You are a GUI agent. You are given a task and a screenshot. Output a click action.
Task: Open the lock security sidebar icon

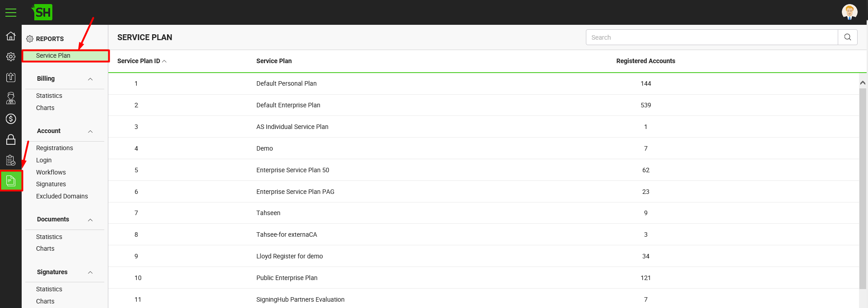click(11, 139)
